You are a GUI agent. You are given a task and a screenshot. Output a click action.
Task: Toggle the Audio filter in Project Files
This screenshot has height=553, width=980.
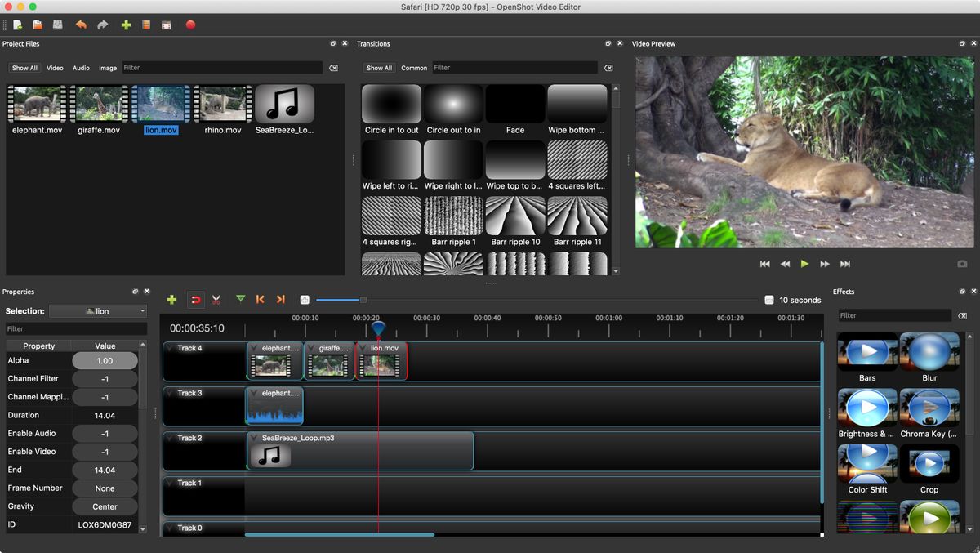coord(81,68)
